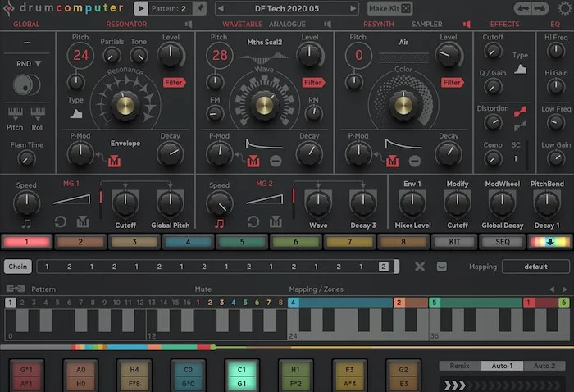Click the rainbow download arrow button
The height and width of the screenshot is (392, 574).
(550, 242)
